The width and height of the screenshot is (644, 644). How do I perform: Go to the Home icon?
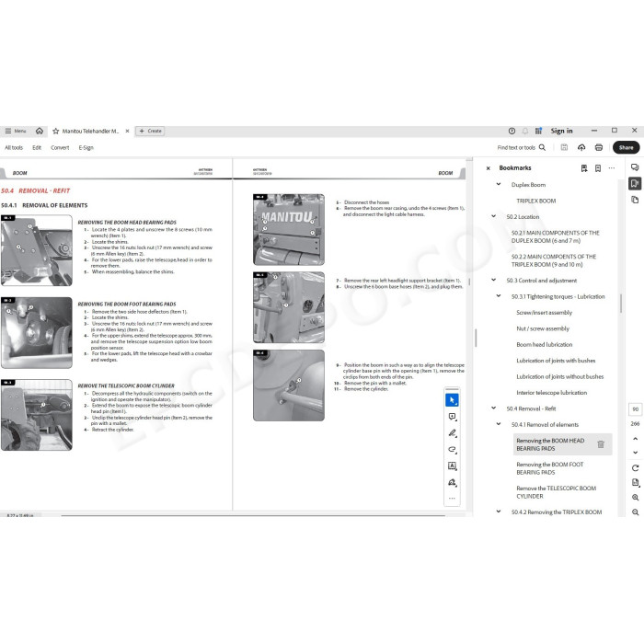(40, 131)
